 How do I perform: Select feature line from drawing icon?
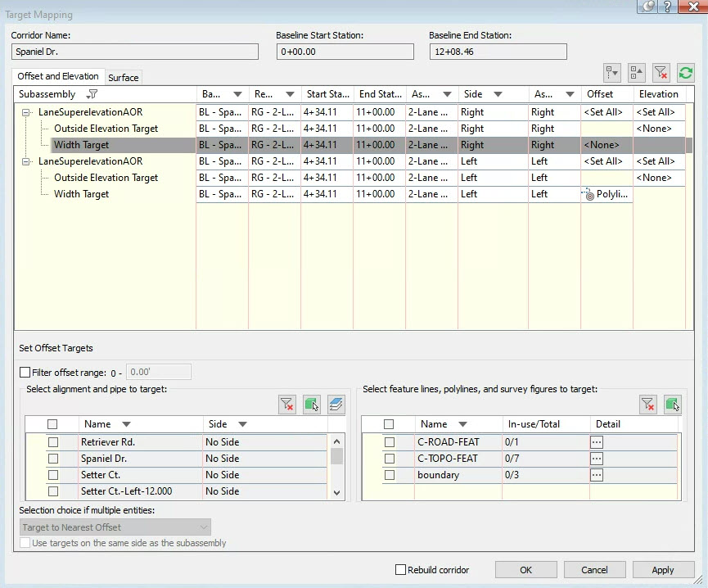click(672, 405)
